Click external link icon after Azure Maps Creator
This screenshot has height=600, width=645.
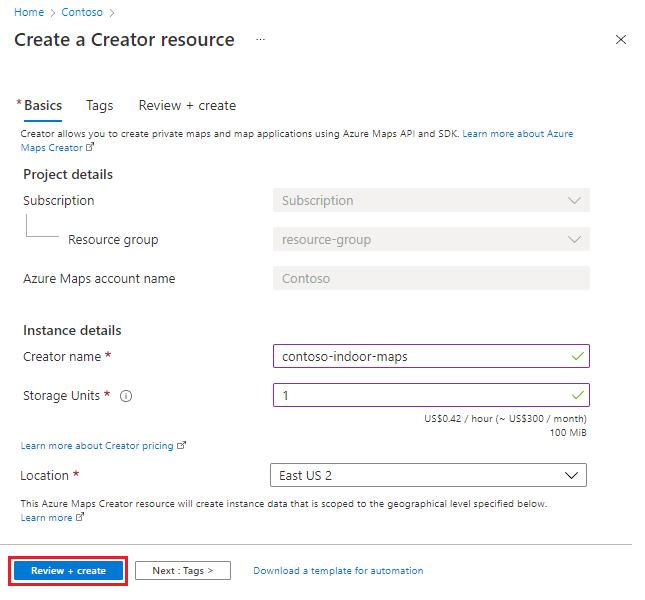point(90,147)
